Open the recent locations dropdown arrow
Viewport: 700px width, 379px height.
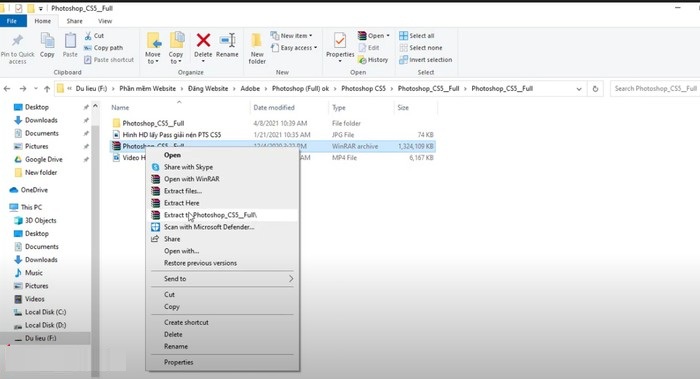click(36, 89)
